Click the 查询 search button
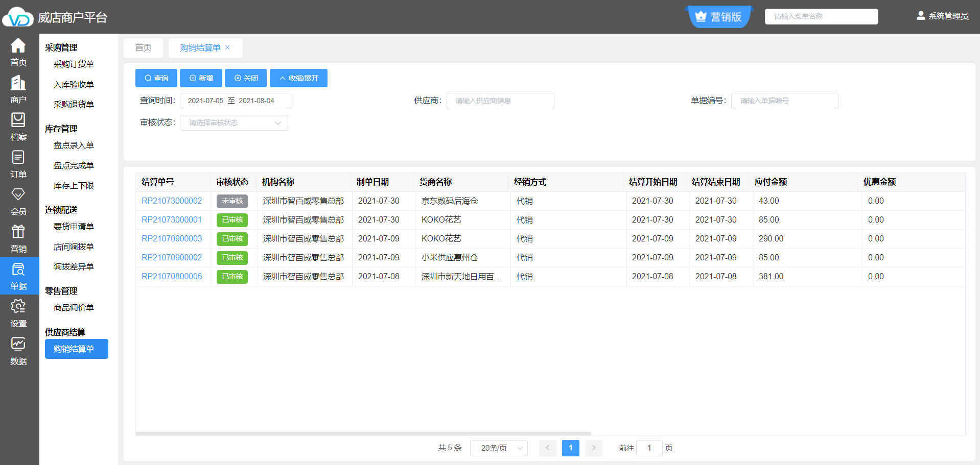Viewport: 980px width, 465px height. 156,78
